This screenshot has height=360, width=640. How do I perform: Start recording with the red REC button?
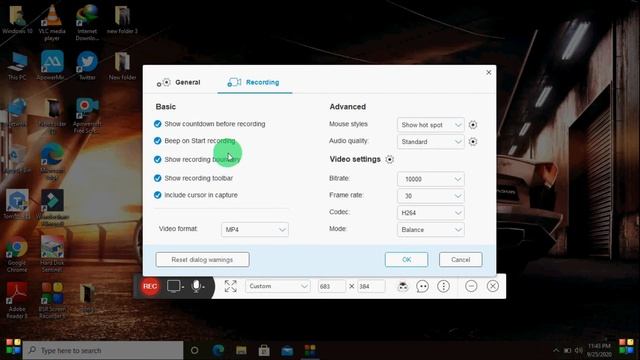coord(150,286)
